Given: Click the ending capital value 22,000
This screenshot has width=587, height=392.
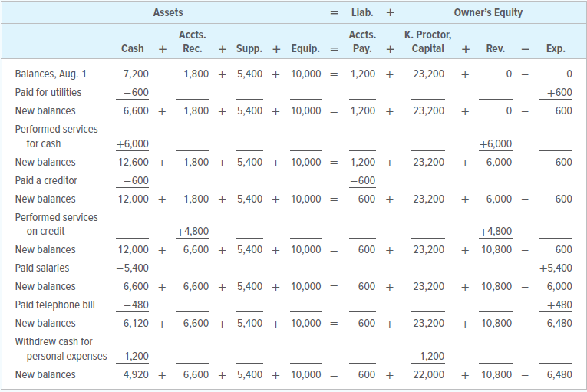Looking at the screenshot, I should 428,375.
